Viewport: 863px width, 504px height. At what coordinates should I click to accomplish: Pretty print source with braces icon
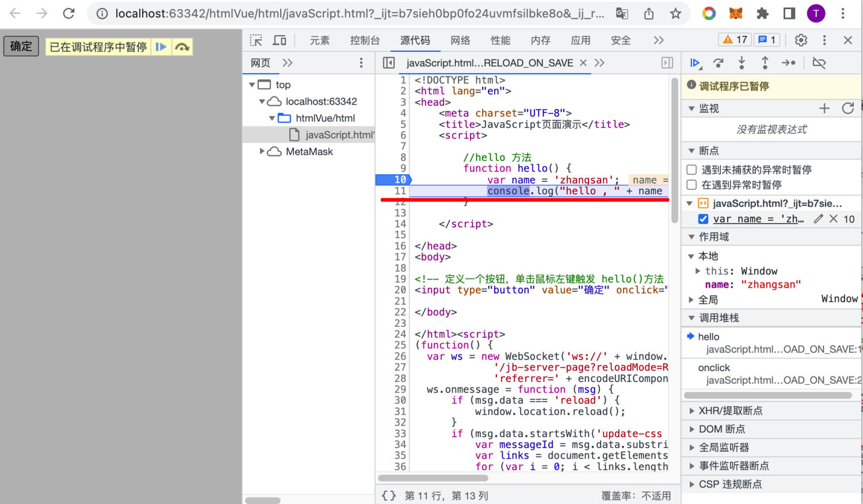tap(389, 495)
